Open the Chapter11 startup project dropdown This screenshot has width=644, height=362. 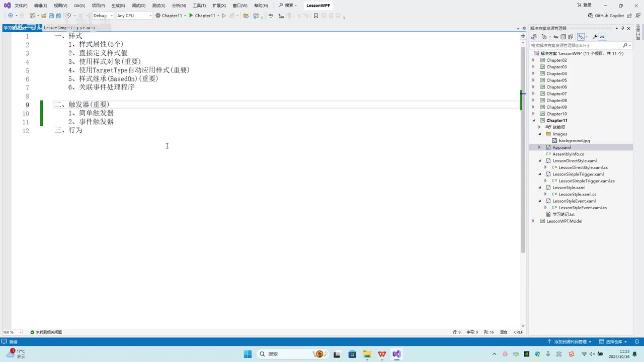pos(171,16)
